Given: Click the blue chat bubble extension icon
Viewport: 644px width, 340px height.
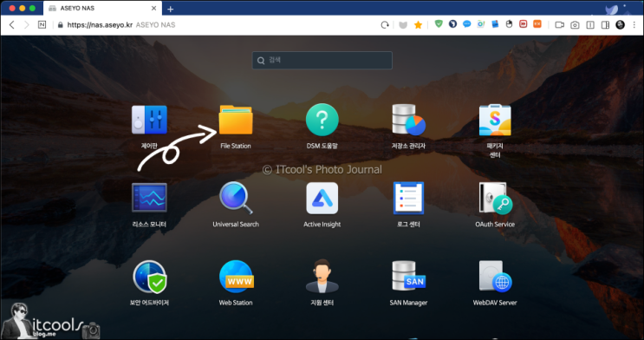Looking at the screenshot, I should 466,24.
